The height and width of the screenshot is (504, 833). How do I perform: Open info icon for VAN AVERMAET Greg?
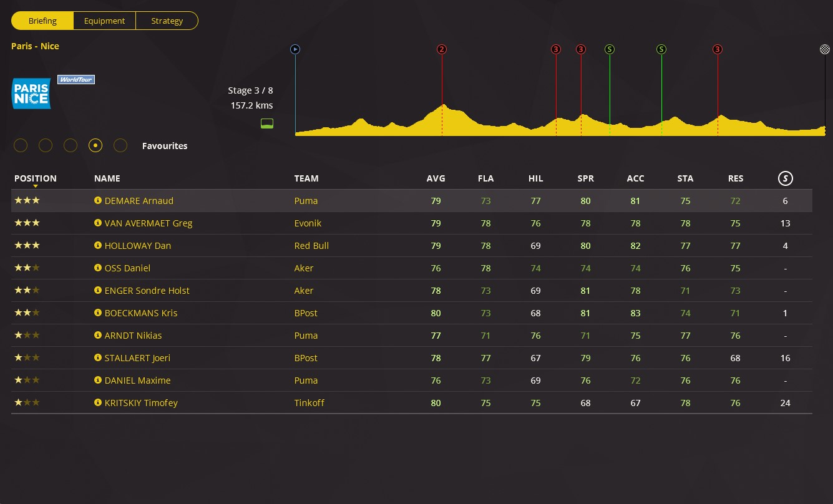click(x=97, y=223)
